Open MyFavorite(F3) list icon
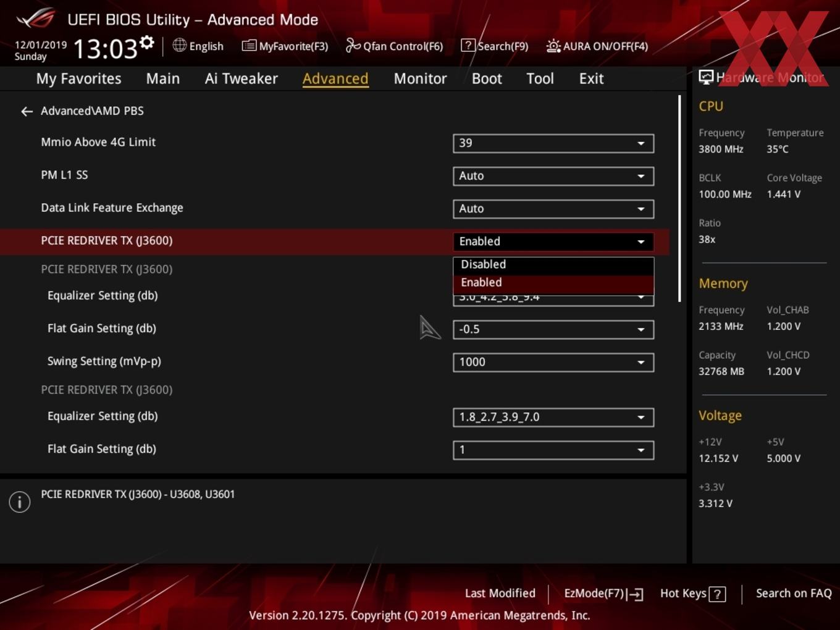This screenshot has height=630, width=840. point(249,46)
